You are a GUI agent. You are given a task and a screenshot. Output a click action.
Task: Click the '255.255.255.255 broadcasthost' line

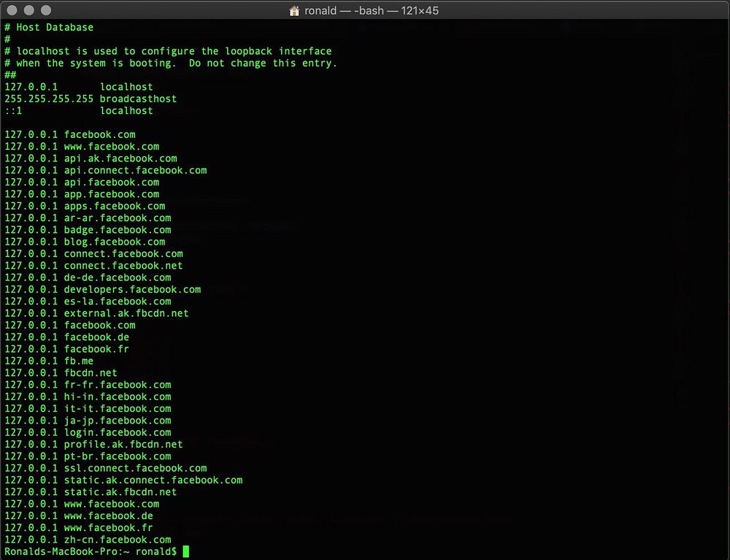pyautogui.click(x=91, y=99)
